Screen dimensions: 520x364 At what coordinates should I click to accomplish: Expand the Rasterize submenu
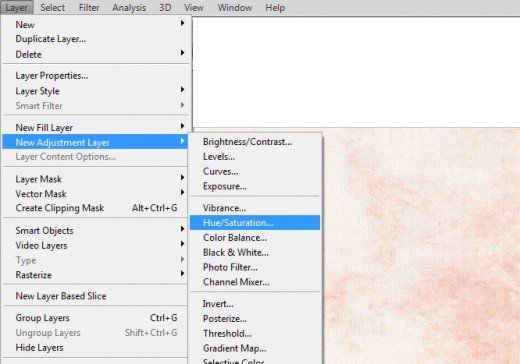(x=95, y=275)
